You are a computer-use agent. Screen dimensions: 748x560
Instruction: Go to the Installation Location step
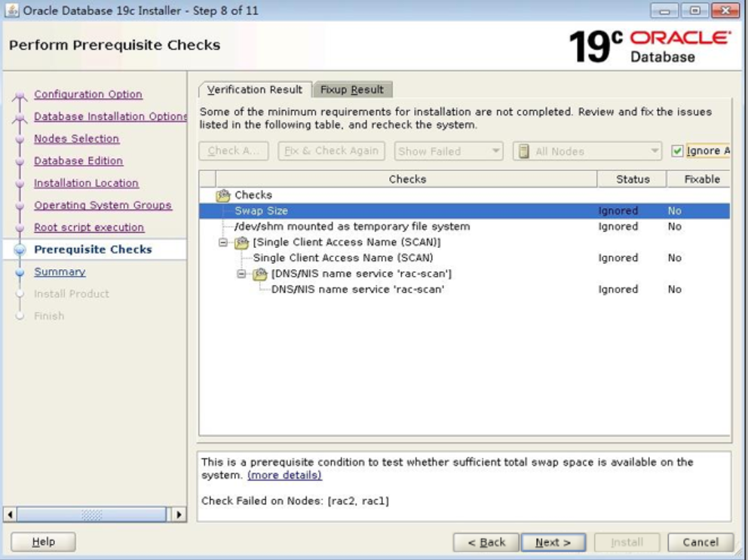(x=86, y=183)
